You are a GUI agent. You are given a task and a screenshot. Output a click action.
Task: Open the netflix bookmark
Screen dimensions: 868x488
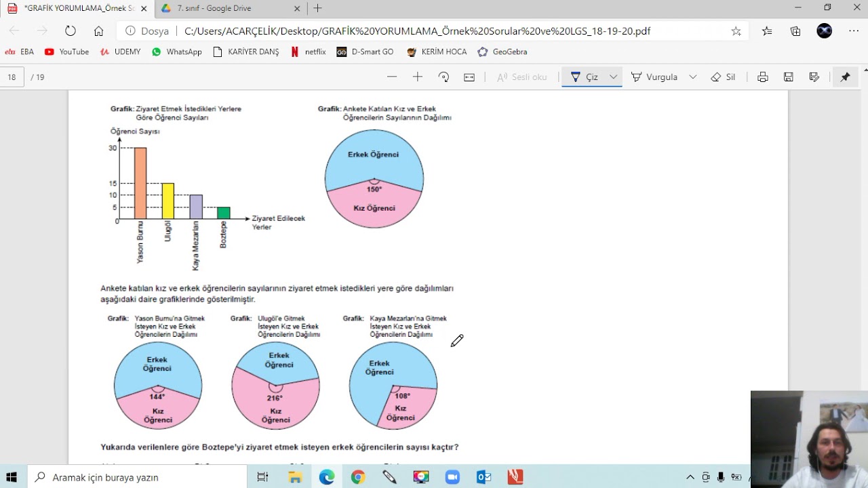coord(308,52)
